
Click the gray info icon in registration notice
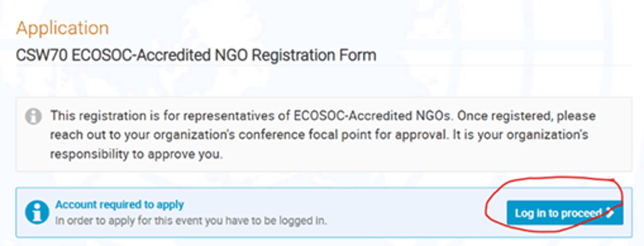(33, 117)
